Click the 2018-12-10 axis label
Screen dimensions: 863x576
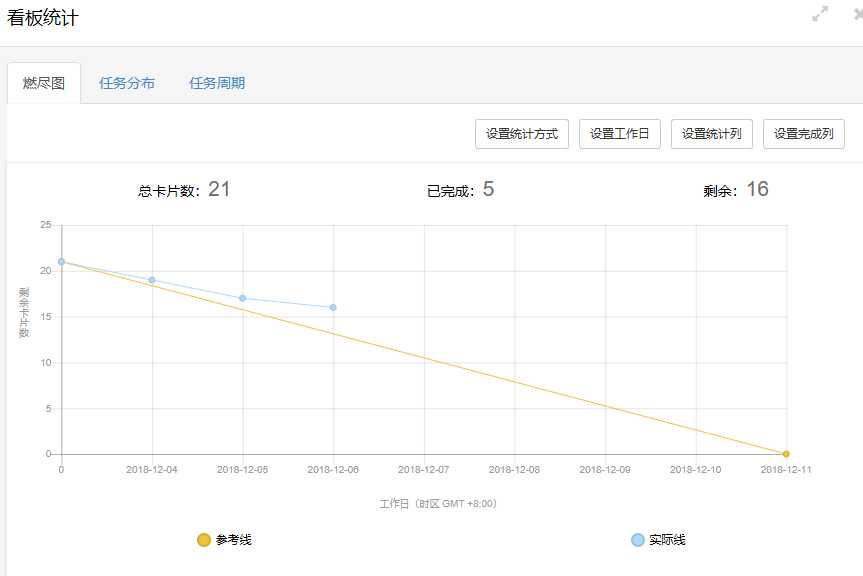pos(696,469)
